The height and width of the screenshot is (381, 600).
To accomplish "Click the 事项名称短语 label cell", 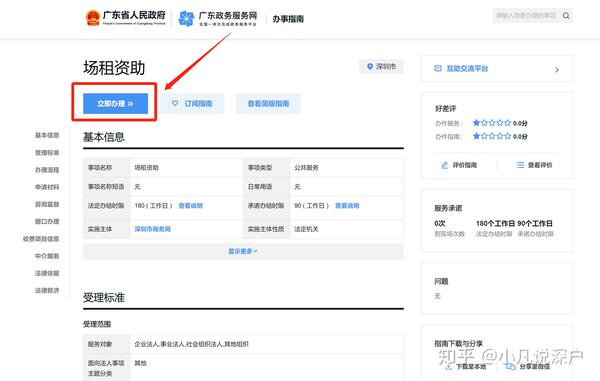I will tap(106, 187).
